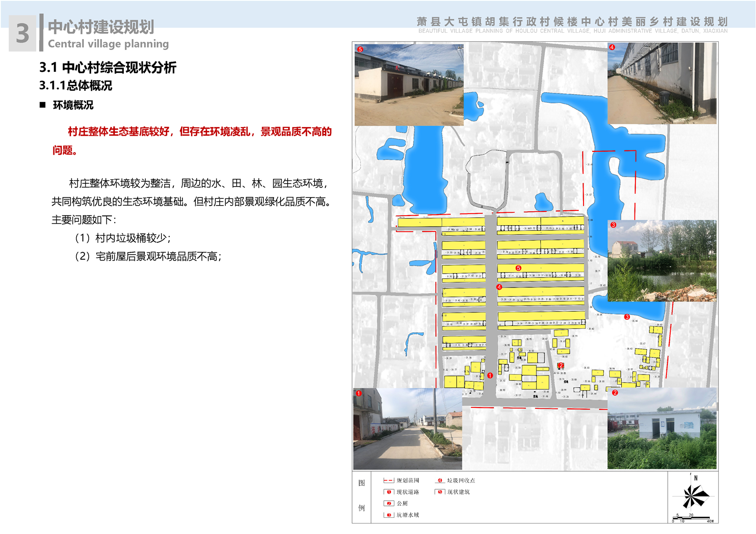Screen dimensions: 756x534
Task: Open photo 1 of the village road
Action: pyautogui.click(x=407, y=429)
